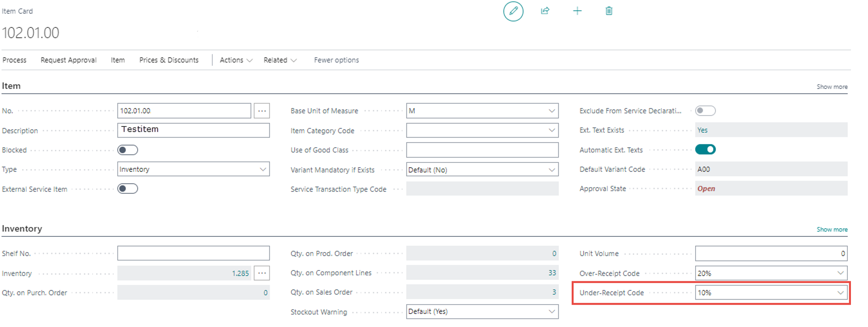Click the plus icon to add new item

pos(577,11)
